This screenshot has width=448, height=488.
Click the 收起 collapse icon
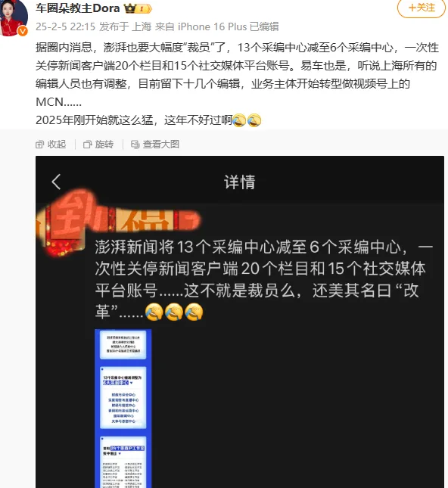coord(40,145)
